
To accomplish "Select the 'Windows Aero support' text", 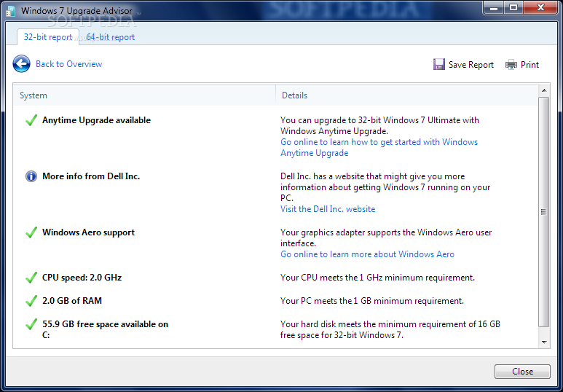I will pos(88,232).
